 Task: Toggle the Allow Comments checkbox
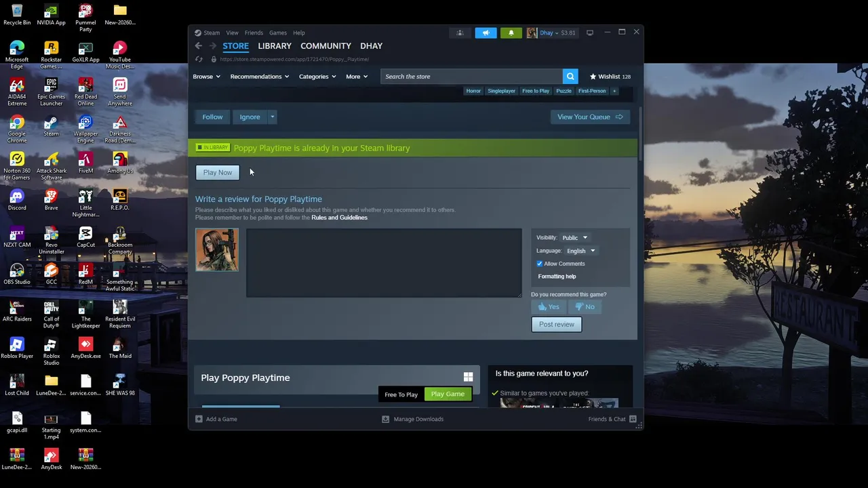[540, 264]
